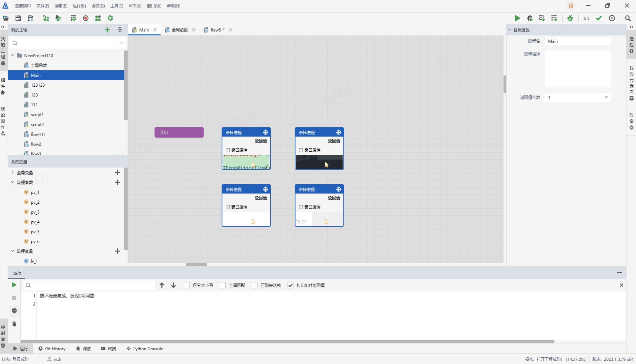This screenshot has width=636, height=364.
Task: Click the red record button icon
Action: point(86,18)
